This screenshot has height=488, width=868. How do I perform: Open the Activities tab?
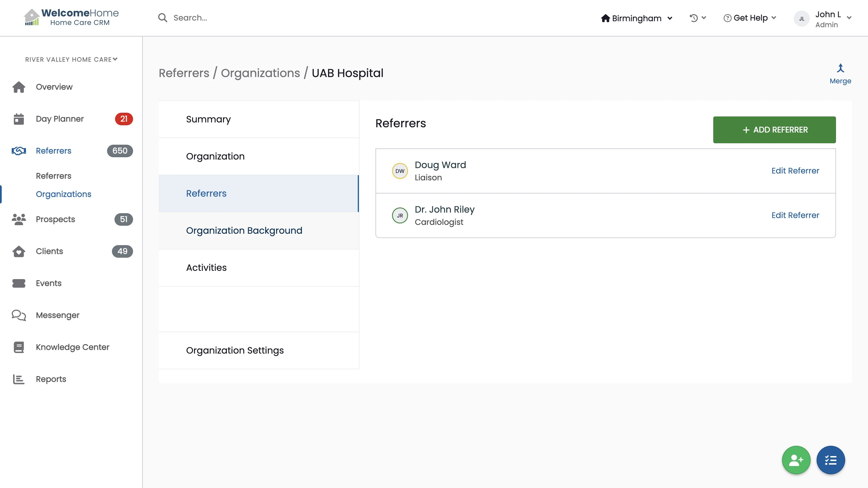coord(206,268)
